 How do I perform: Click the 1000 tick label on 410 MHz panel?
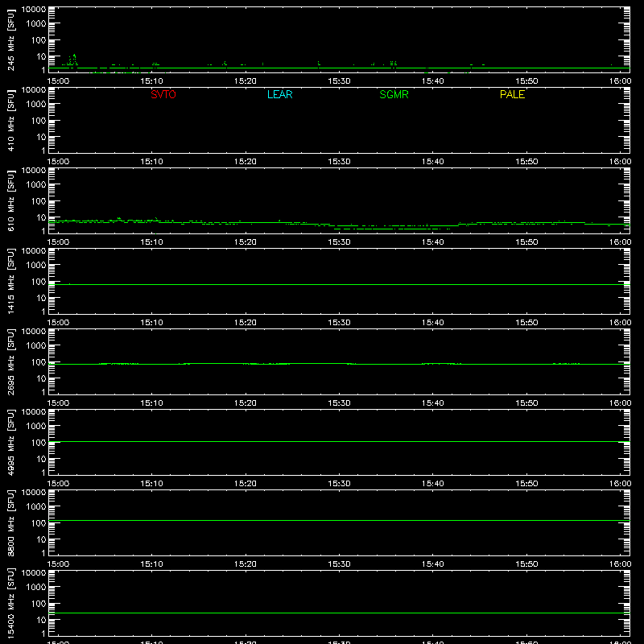(x=36, y=105)
